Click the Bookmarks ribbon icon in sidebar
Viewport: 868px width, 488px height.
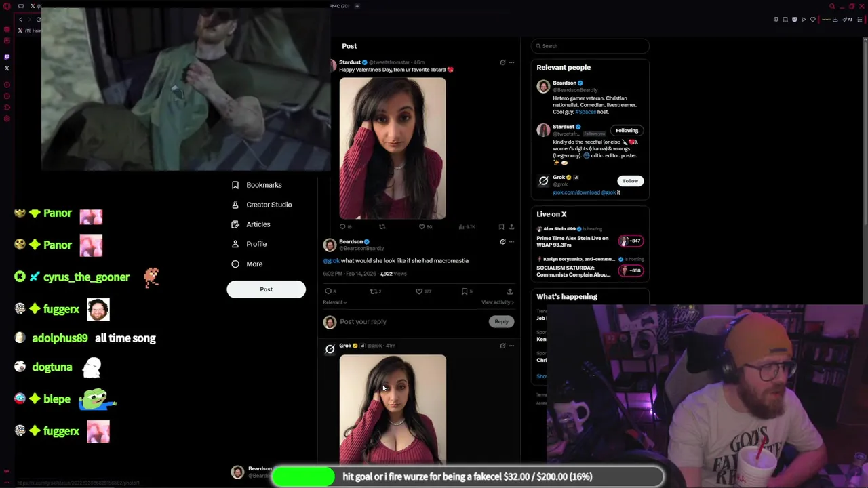[235, 185]
